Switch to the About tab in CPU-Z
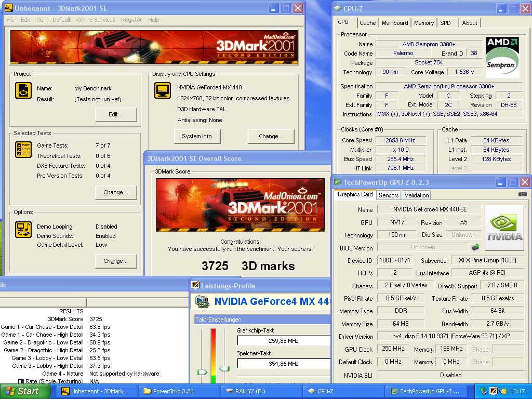532x399 pixels. pyautogui.click(x=470, y=23)
